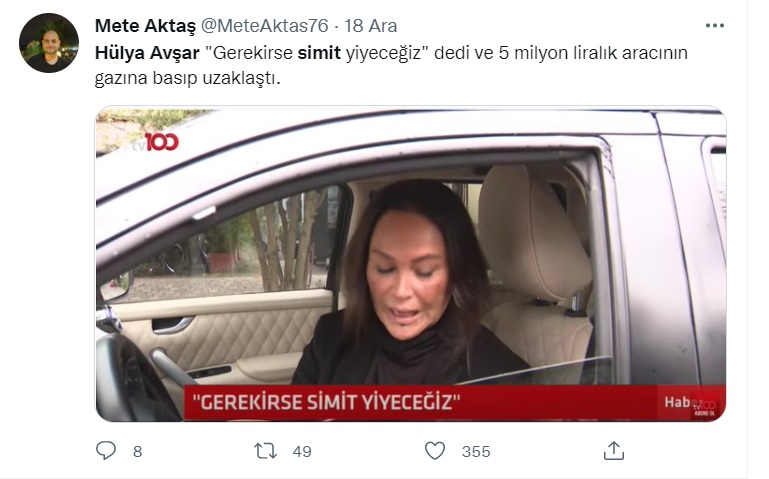Click the like count 355
Image resolution: width=769 pixels, height=479 pixels.
coord(476,452)
